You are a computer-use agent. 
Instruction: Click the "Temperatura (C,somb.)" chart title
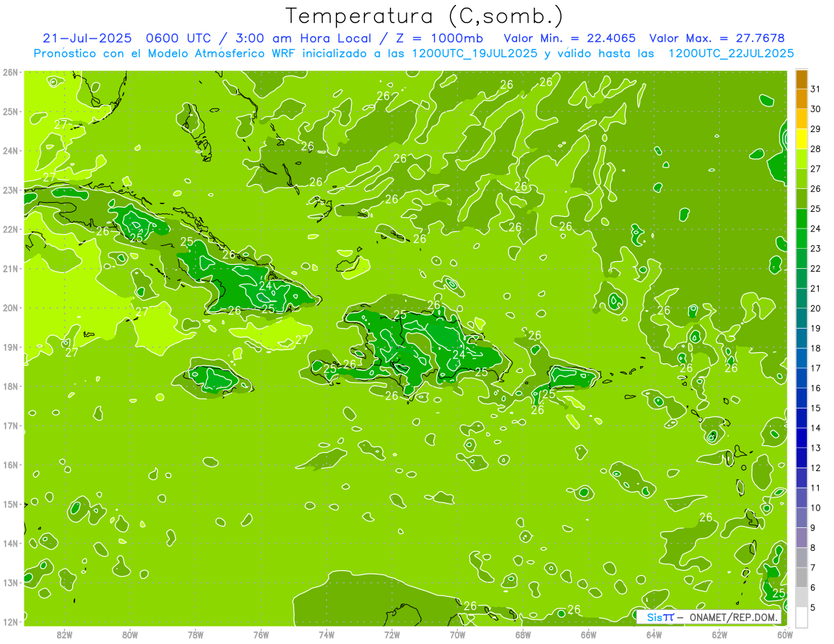tap(424, 16)
